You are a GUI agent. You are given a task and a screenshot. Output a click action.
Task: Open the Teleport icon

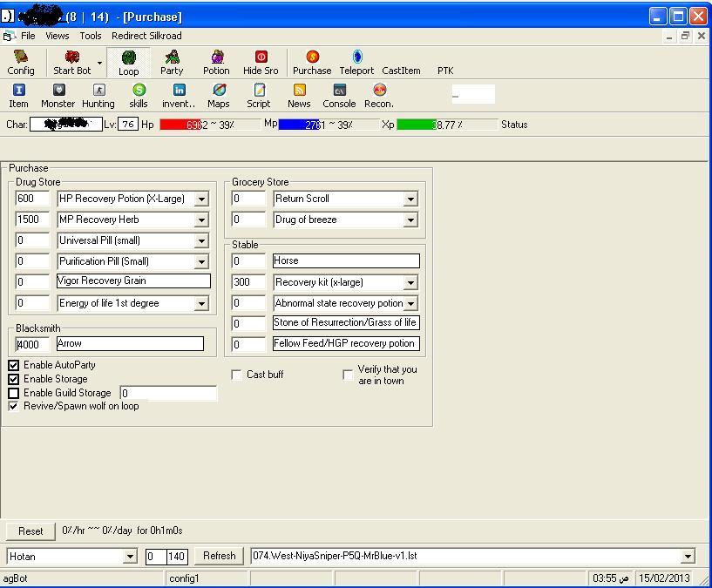pos(356,62)
